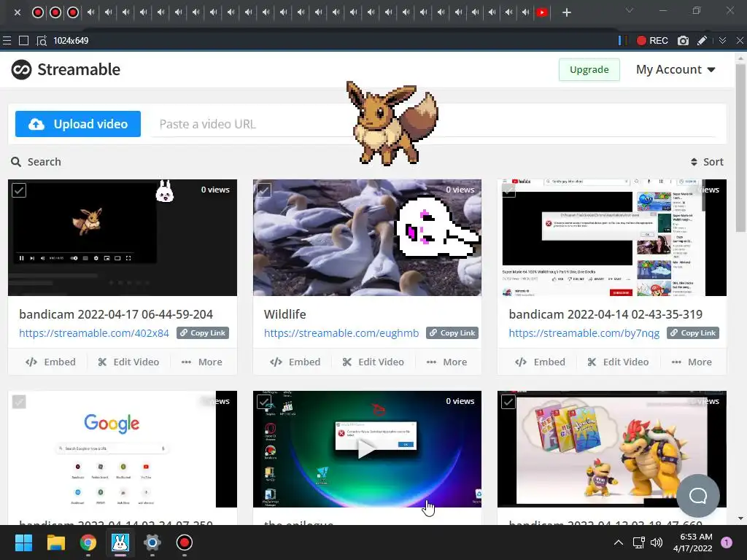This screenshot has height=560, width=747.
Task: Open Bandicam from the taskbar
Action: click(x=185, y=542)
